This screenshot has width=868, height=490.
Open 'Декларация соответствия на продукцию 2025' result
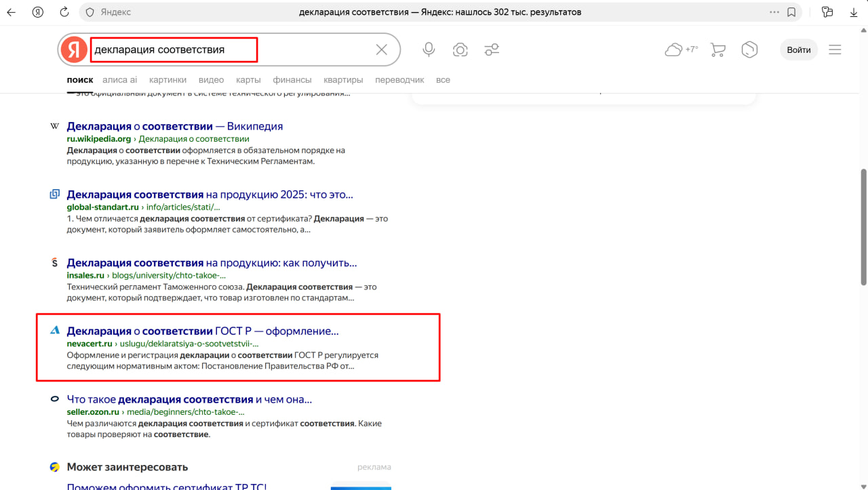coord(210,195)
